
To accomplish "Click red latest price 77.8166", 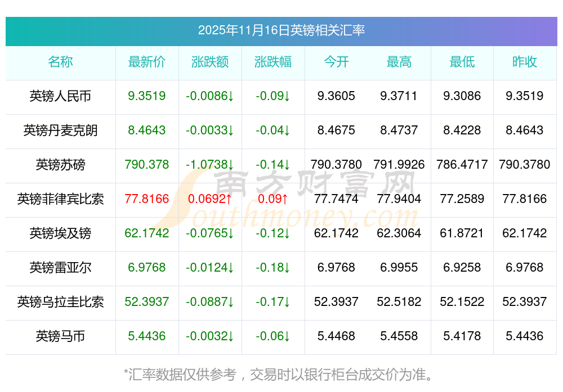I will pos(147,199).
